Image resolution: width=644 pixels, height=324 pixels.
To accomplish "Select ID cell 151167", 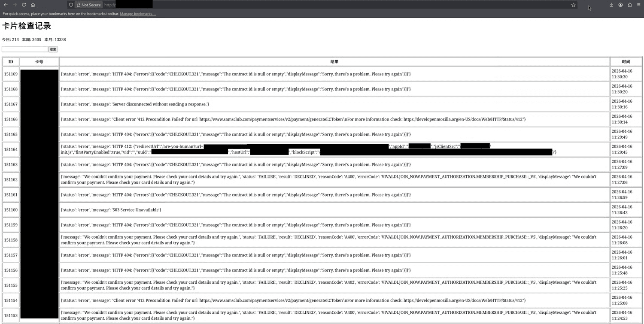I will click(11, 104).
